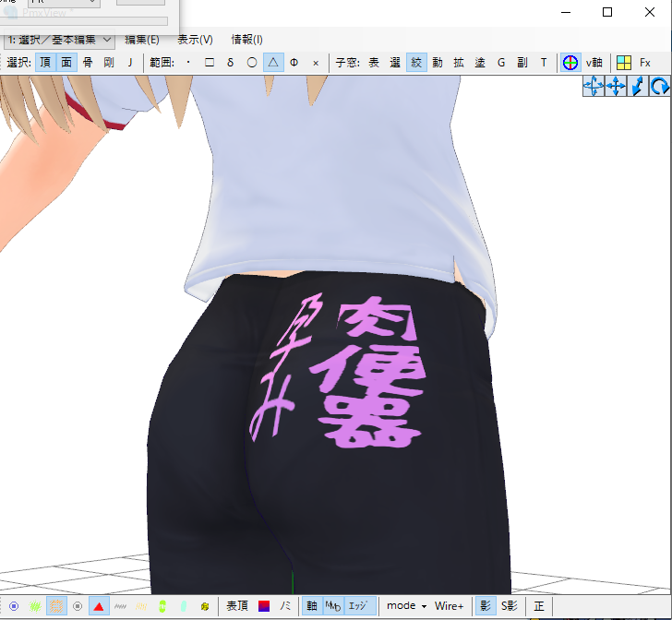The image size is (672, 620).
Task: Click the yellow four-pane grid icon
Action: pos(624,63)
